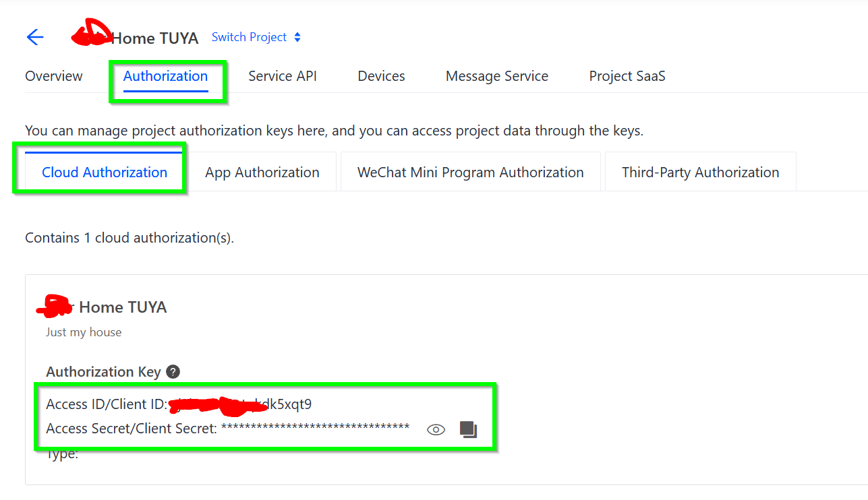
Task: Select the Cloud Authorization sub-tab
Action: 105,172
